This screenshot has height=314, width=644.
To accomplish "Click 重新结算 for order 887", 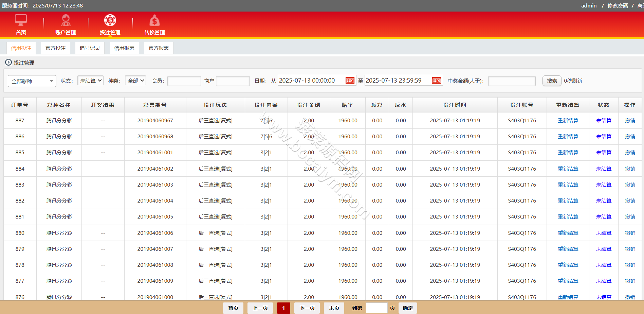I will click(568, 121).
